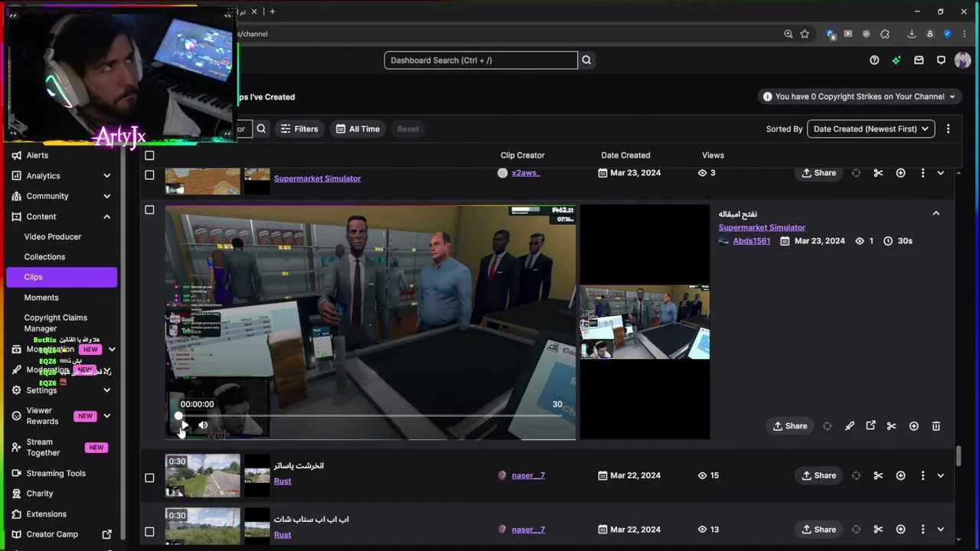The width and height of the screenshot is (980, 551).
Task: Click the pencil edit icon for expanded clip
Action: pos(849,426)
